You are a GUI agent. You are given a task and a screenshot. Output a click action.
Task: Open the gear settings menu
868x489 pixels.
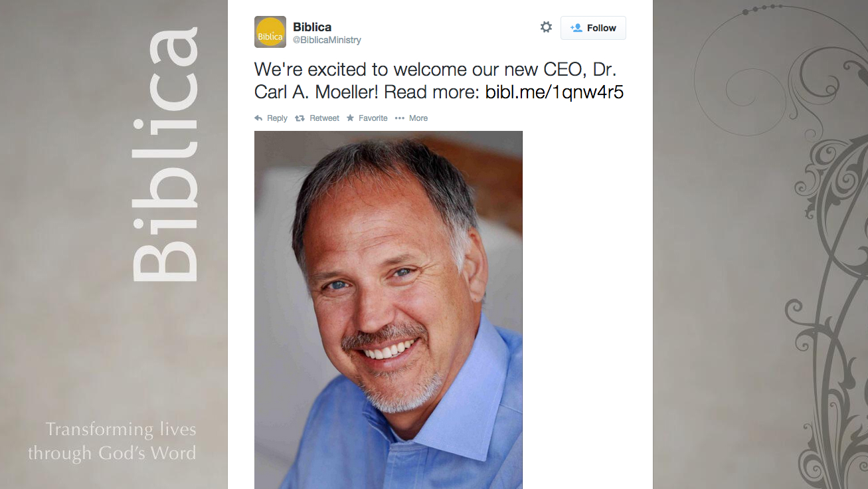coord(546,27)
